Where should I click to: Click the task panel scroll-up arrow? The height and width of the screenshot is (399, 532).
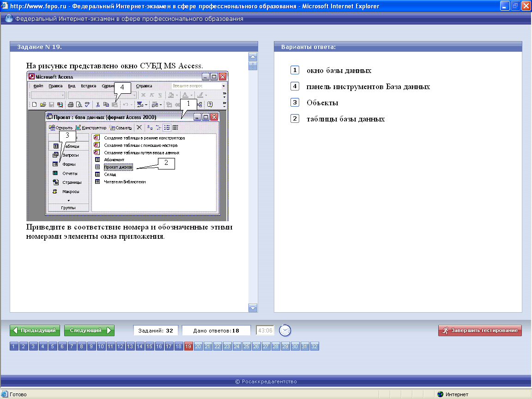coord(253,57)
